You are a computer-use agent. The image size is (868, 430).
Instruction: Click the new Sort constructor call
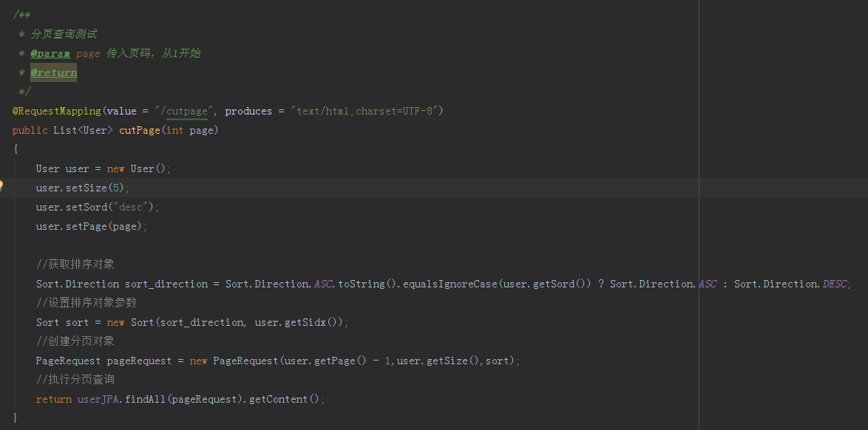131,322
